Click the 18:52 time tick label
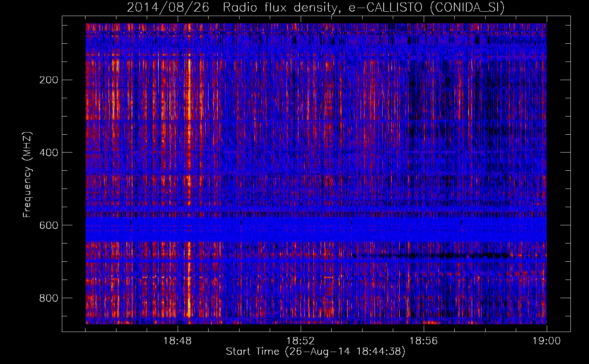 click(300, 341)
